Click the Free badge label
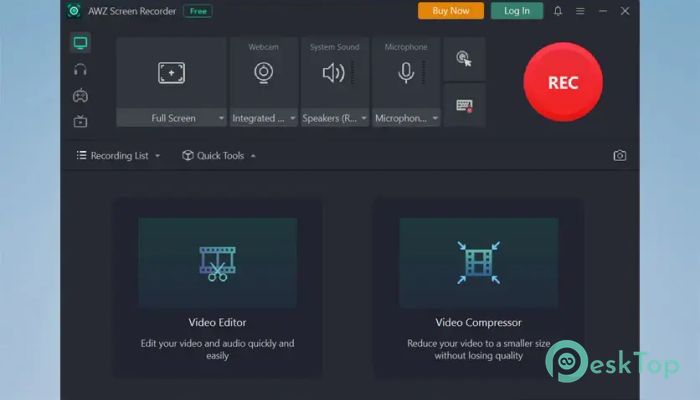The image size is (700, 400). [x=198, y=11]
